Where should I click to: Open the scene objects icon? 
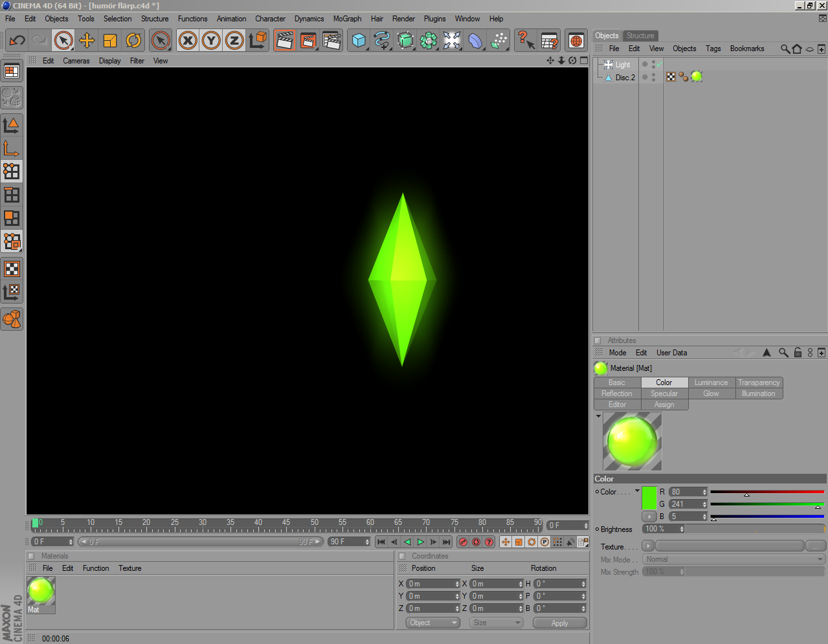[452, 41]
